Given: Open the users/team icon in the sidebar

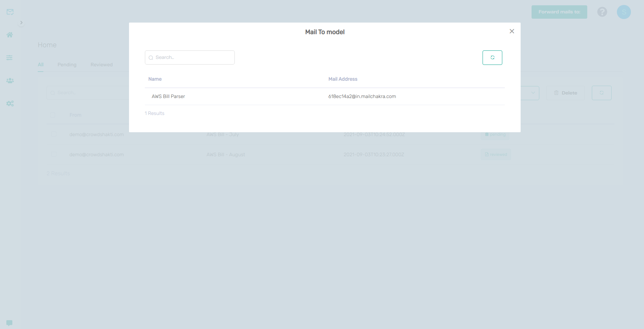Looking at the screenshot, I should point(10,80).
